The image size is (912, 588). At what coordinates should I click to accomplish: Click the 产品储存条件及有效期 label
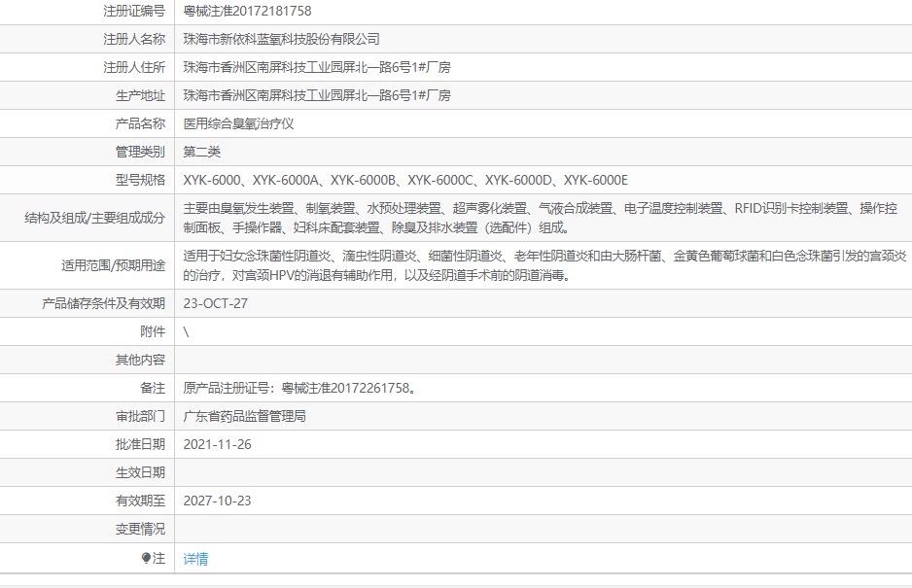tap(103, 303)
